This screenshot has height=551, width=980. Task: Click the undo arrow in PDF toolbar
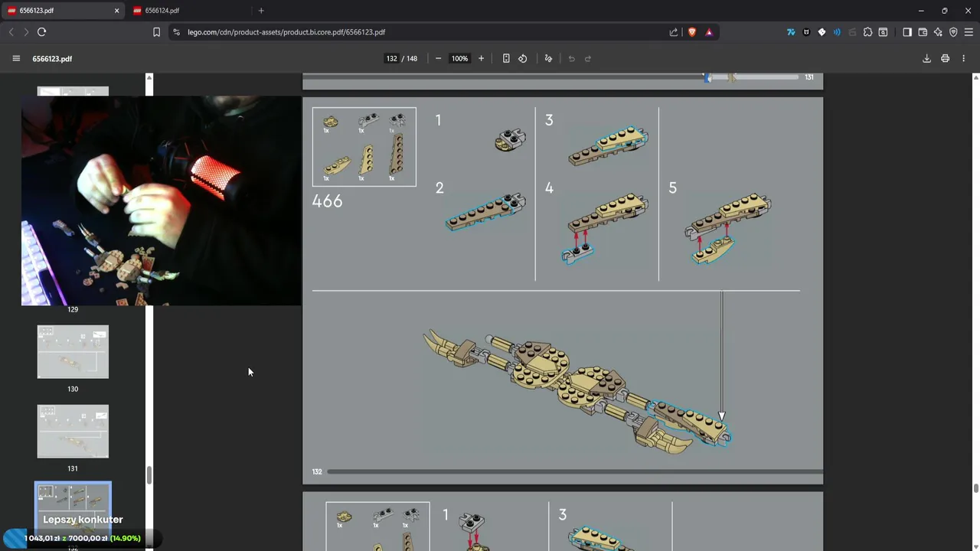pyautogui.click(x=571, y=58)
